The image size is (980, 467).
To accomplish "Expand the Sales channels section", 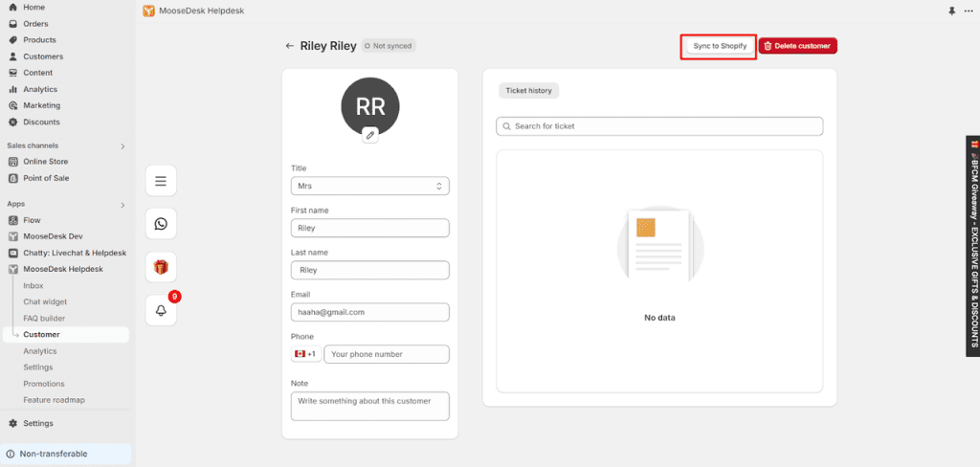I will pos(122,146).
